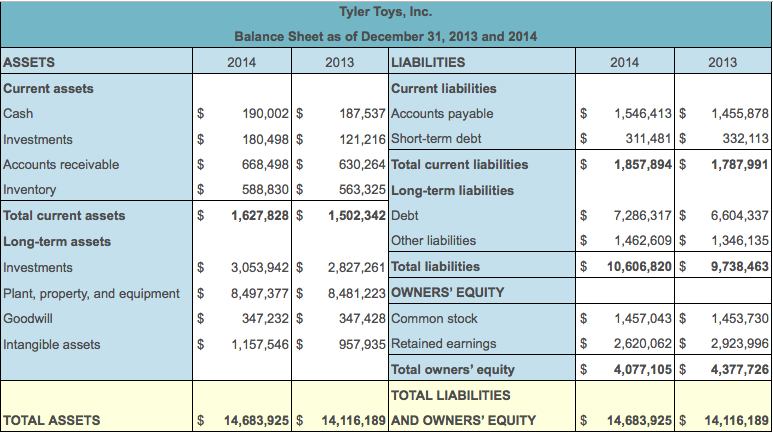Click intangible assets value 957,935
773x434 pixels.
point(362,345)
